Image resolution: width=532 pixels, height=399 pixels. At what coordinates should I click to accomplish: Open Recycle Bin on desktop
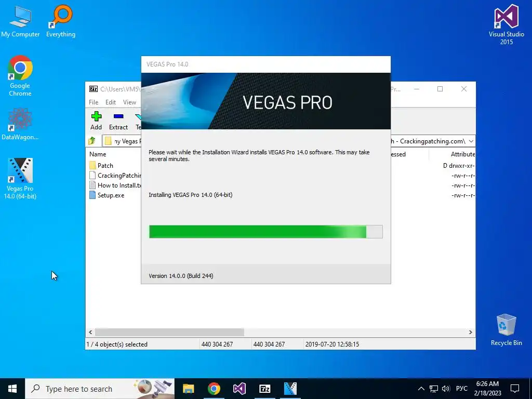506,330
